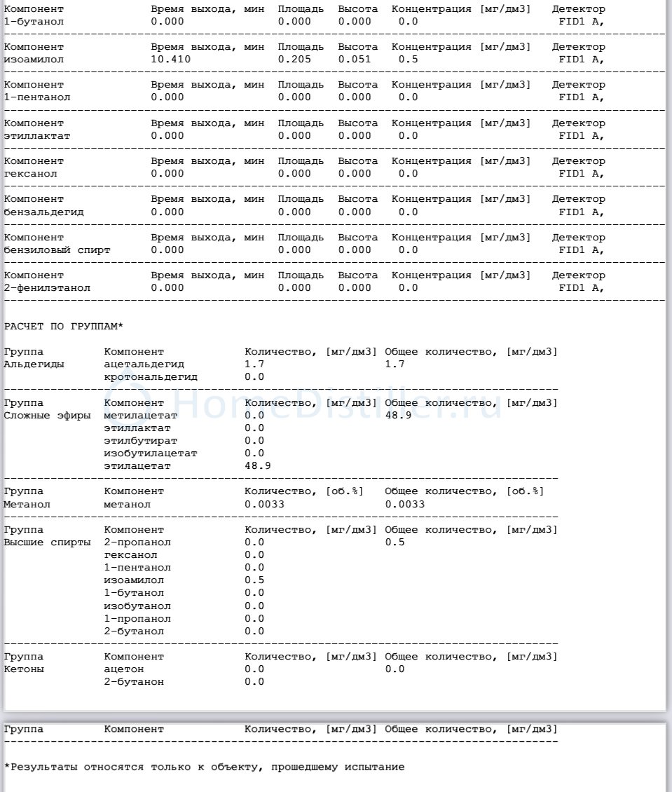Select этилацетат quantity 48.9
This screenshot has height=792, width=672.
coord(257,466)
